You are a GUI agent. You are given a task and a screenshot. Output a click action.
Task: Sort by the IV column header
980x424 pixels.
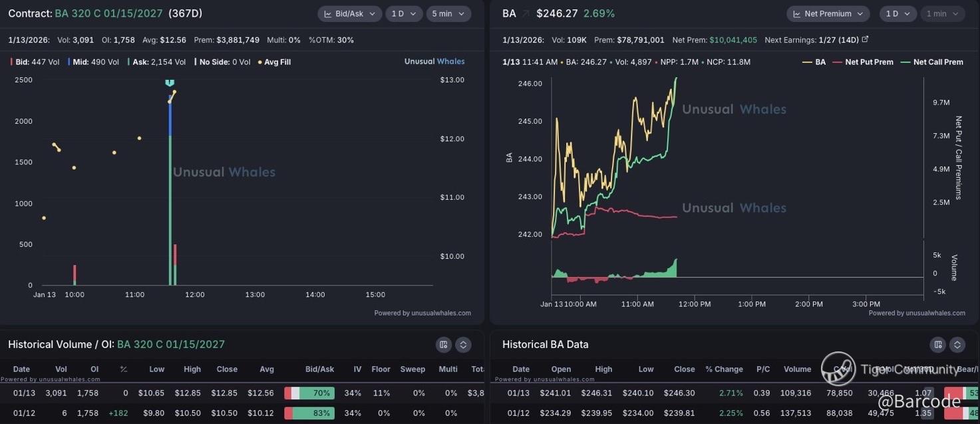[x=357, y=369]
